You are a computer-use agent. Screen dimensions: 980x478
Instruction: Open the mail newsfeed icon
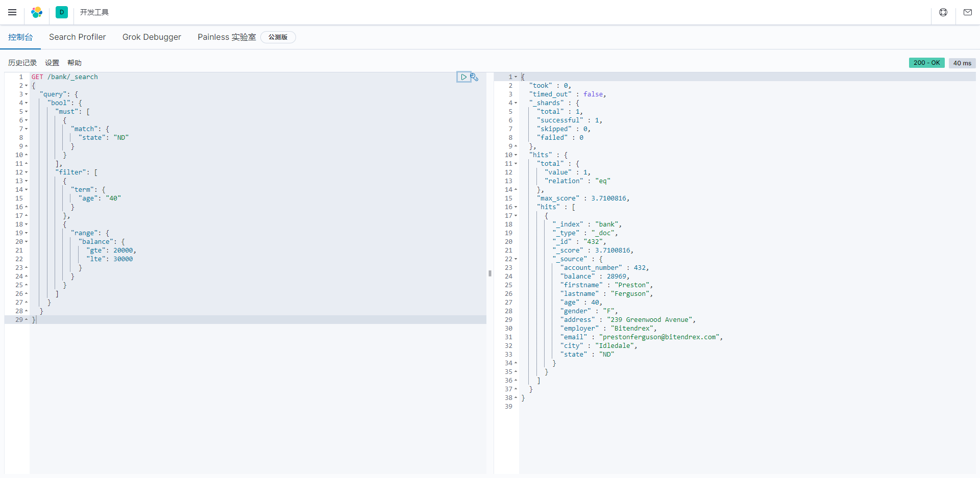click(968, 12)
